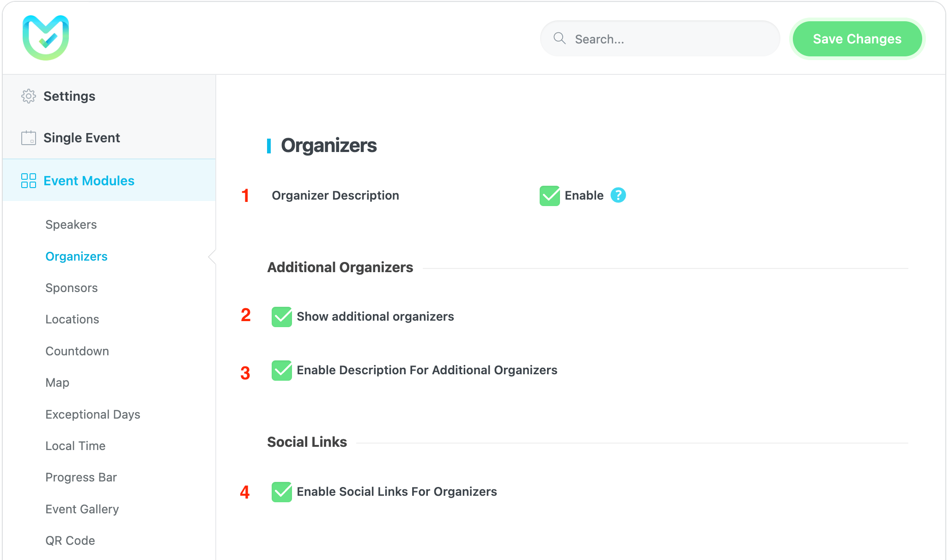Click the Settings gear icon
The image size is (949, 560).
point(29,96)
